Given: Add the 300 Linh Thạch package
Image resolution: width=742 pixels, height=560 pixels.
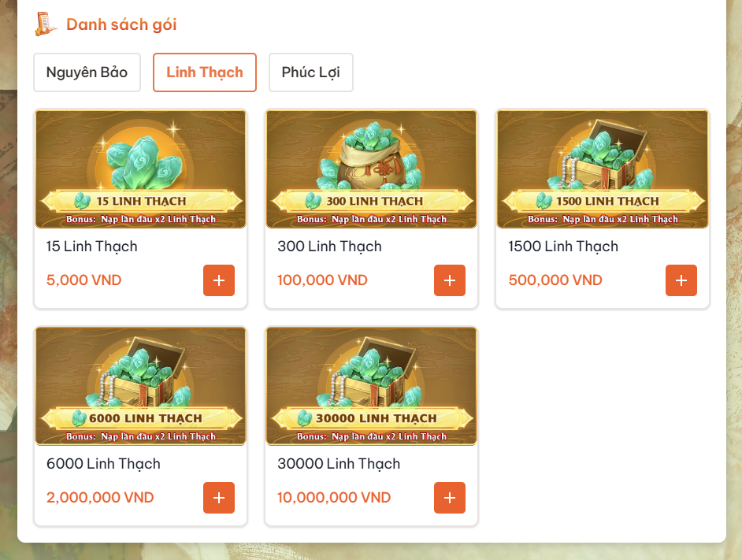Looking at the screenshot, I should coord(450,280).
